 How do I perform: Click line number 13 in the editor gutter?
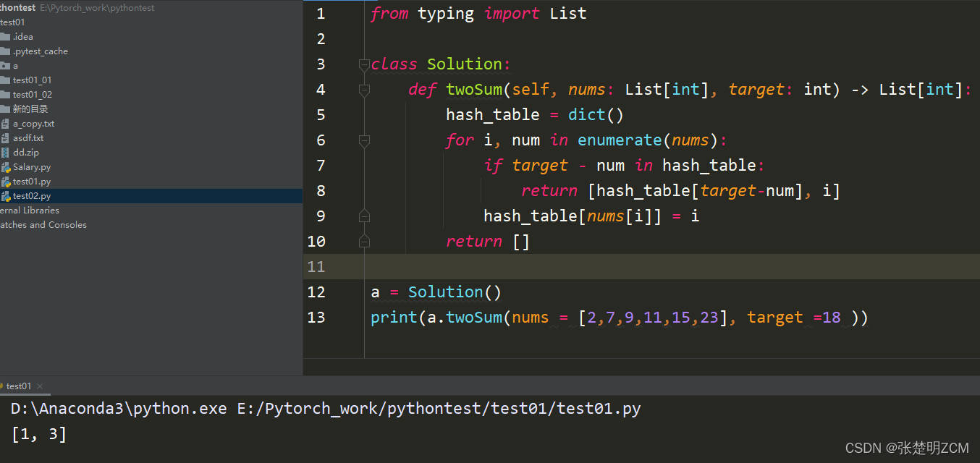(316, 317)
